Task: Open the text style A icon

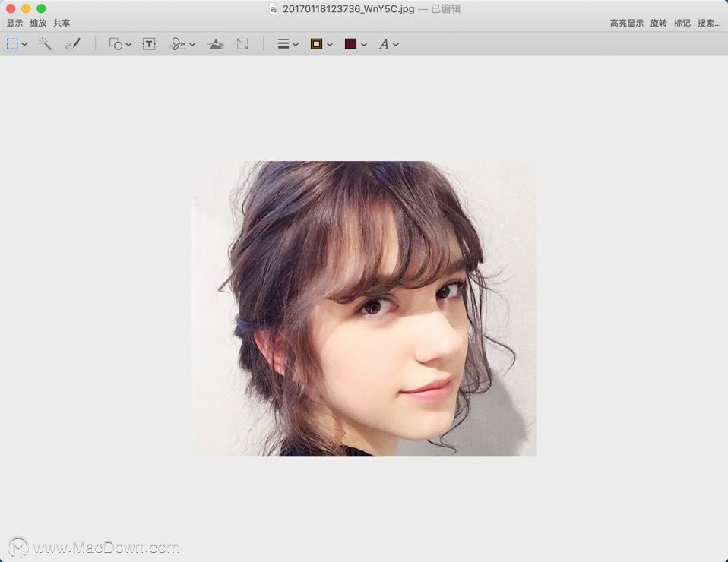Action: click(x=384, y=44)
